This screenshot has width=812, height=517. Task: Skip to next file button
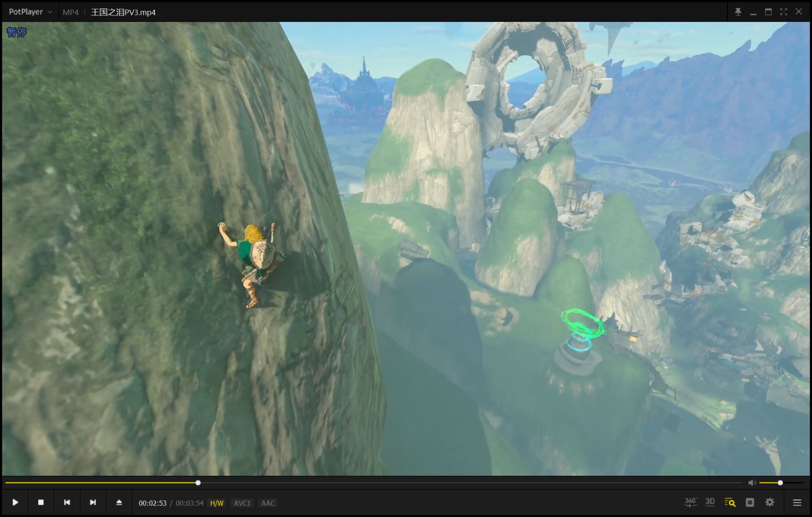[x=93, y=503]
